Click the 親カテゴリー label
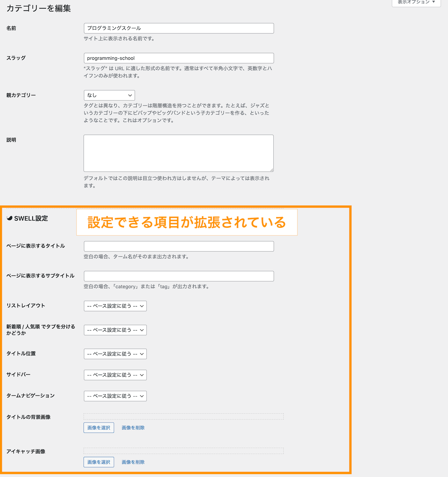448x477 pixels. click(21, 95)
